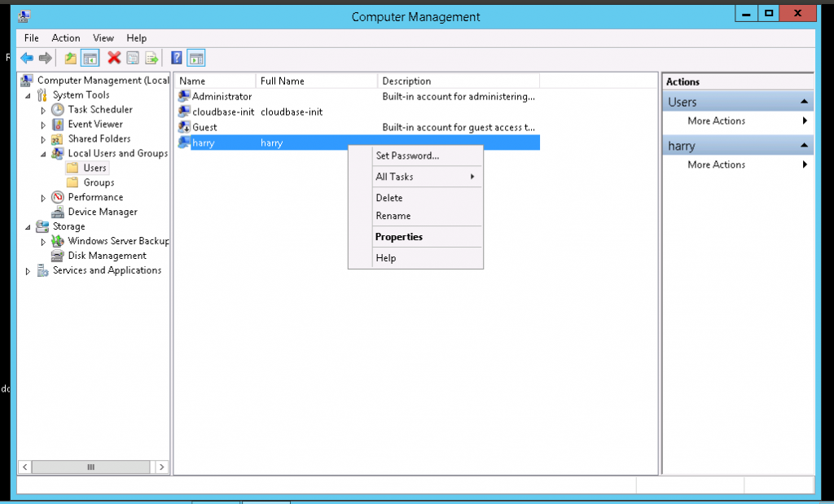834x504 pixels.
Task: Expand the Services and Applications node
Action: 29,271
